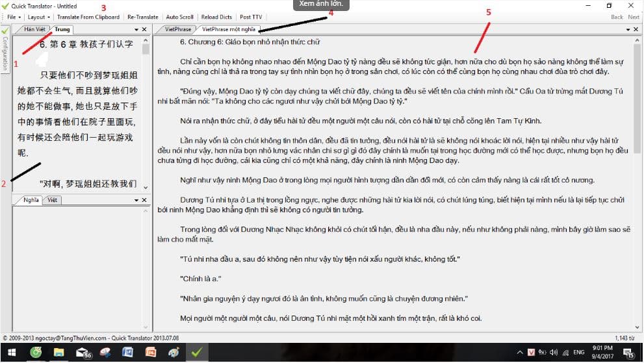Close the Trung source panel
The image size is (644, 363).
point(144,30)
